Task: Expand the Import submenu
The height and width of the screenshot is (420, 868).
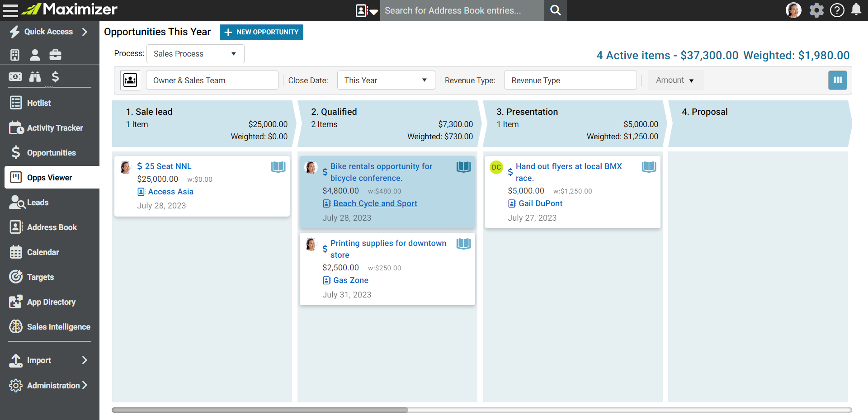Action: point(50,360)
